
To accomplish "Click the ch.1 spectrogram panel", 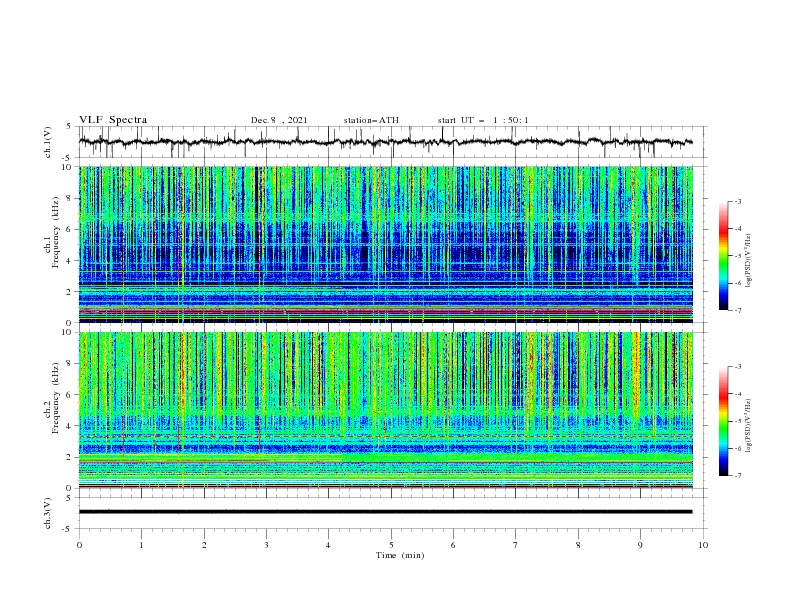I will (385, 244).
